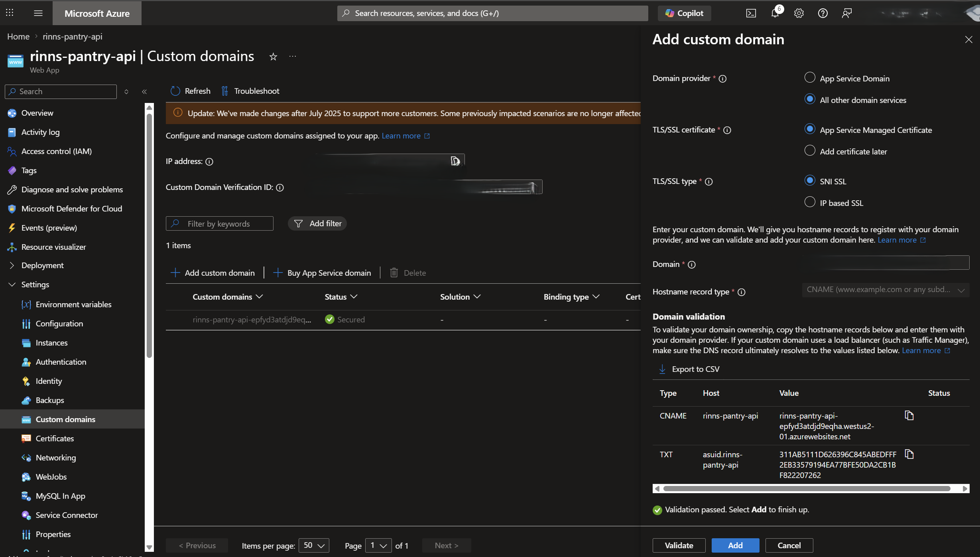This screenshot has height=557, width=980.
Task: Choose App Service Managed Certificate option
Action: pos(810,129)
